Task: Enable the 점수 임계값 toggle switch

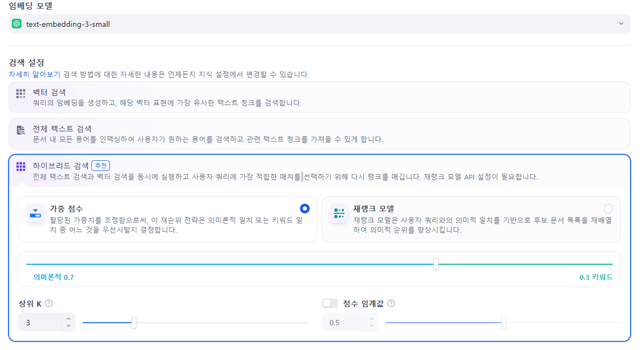Action: (x=330, y=303)
